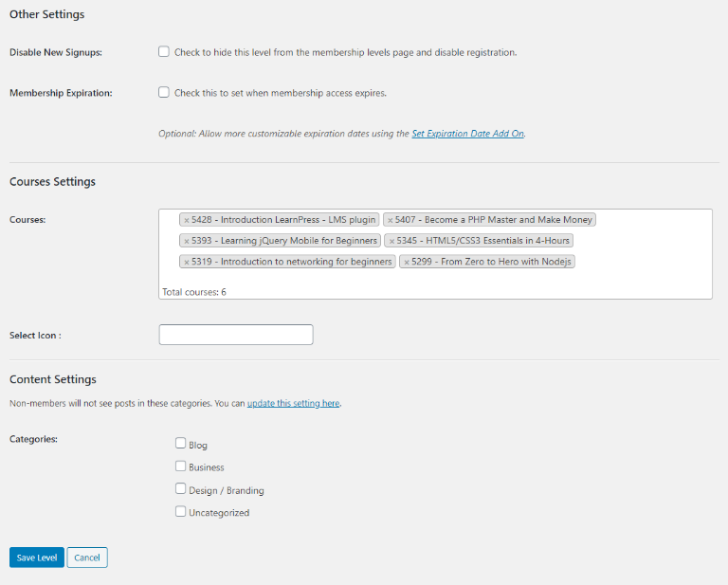Follow the 'update this setting here' link
Image resolution: width=728 pixels, height=585 pixels.
(x=293, y=403)
